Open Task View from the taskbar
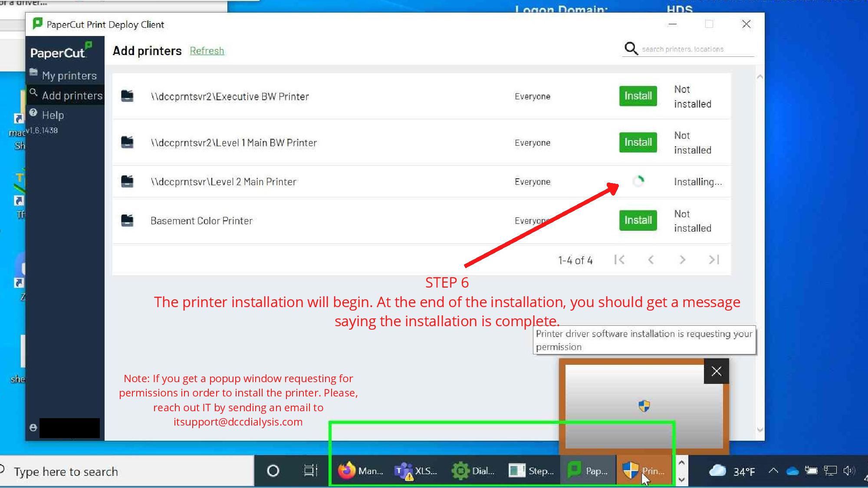 [x=311, y=471]
